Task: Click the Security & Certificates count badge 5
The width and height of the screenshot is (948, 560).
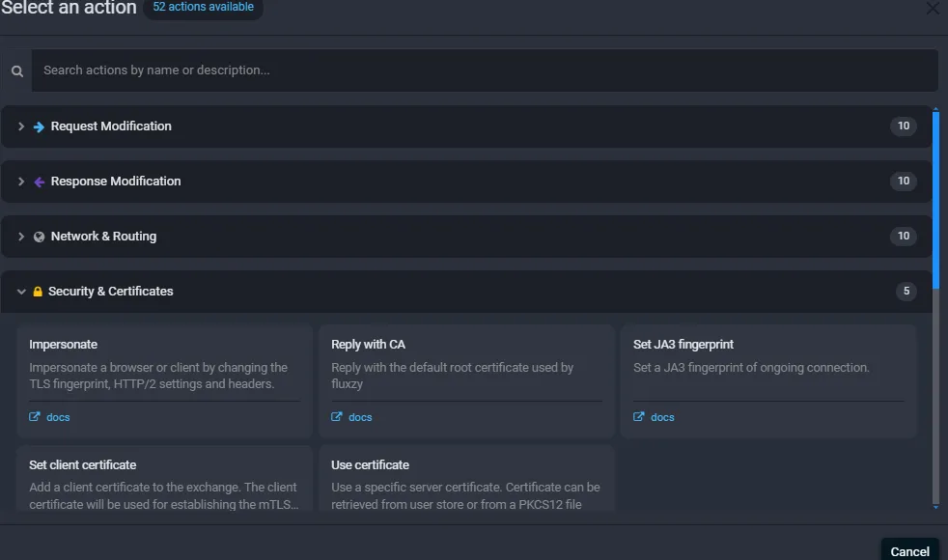Action: (906, 291)
